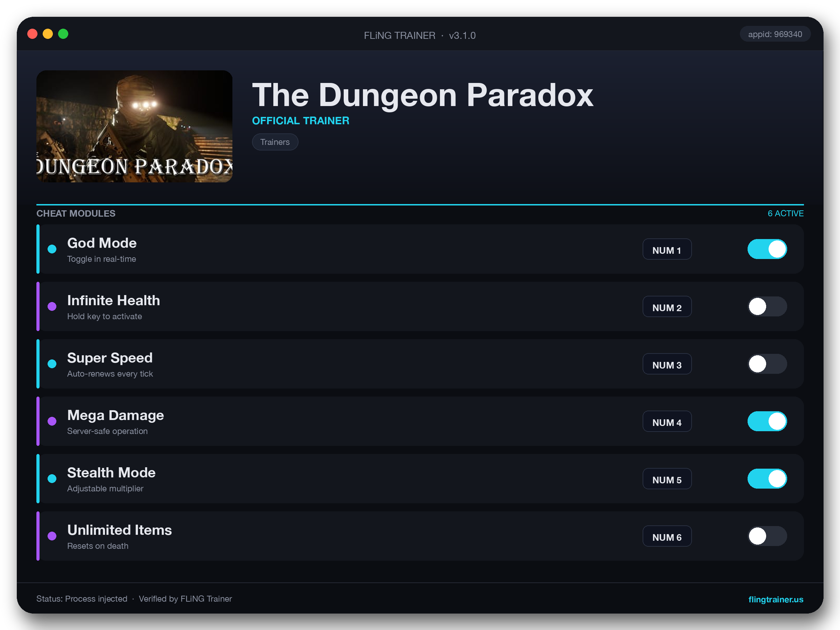Click the God Mode title text
The height and width of the screenshot is (630, 840).
pyautogui.click(x=102, y=243)
